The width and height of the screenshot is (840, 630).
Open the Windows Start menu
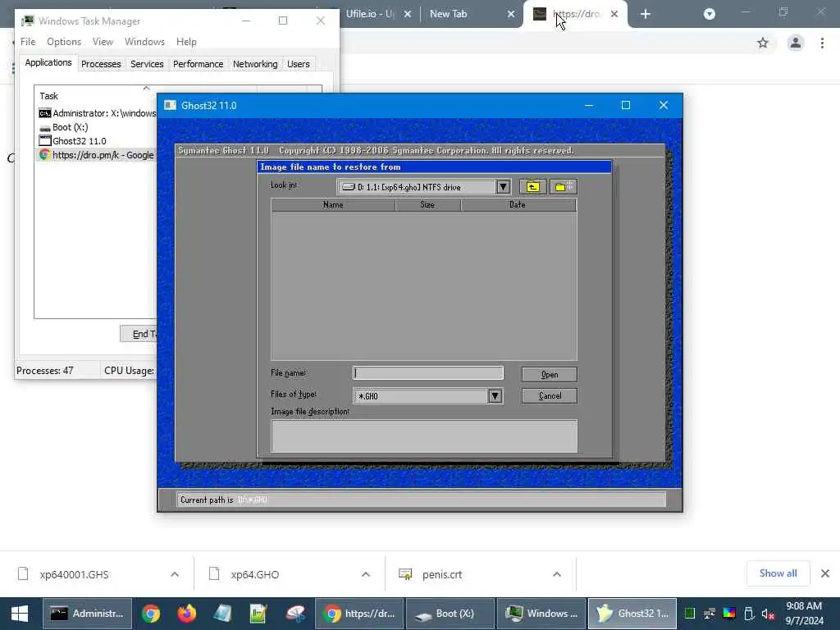[x=20, y=614]
